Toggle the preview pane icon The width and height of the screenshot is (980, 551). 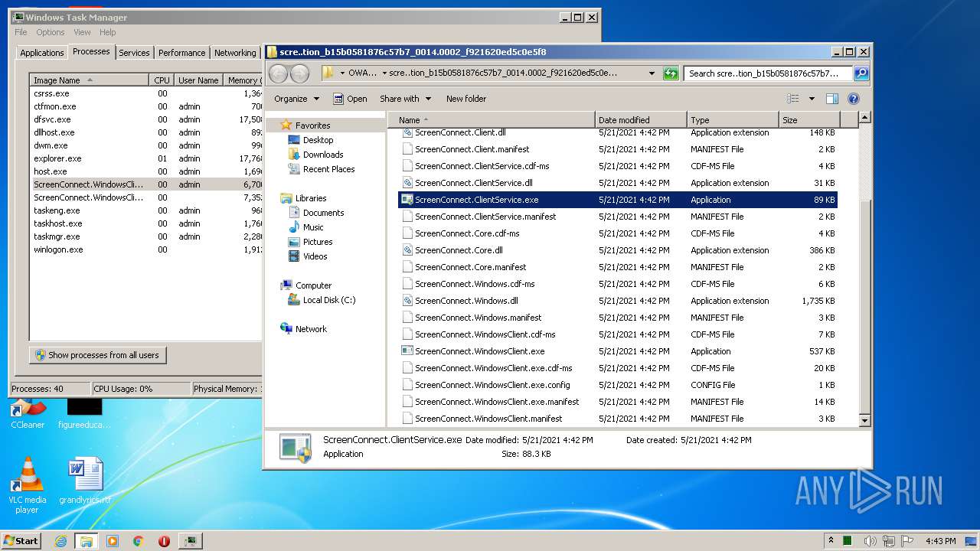pyautogui.click(x=832, y=99)
